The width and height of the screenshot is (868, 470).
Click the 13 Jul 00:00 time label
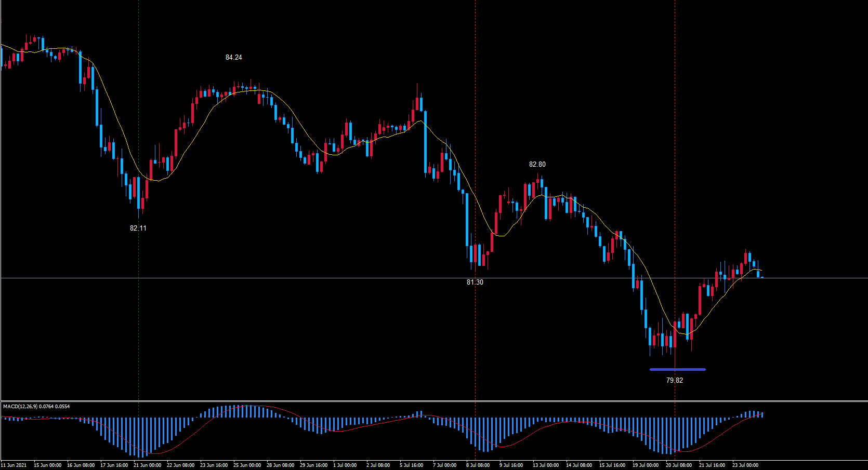(x=545, y=465)
